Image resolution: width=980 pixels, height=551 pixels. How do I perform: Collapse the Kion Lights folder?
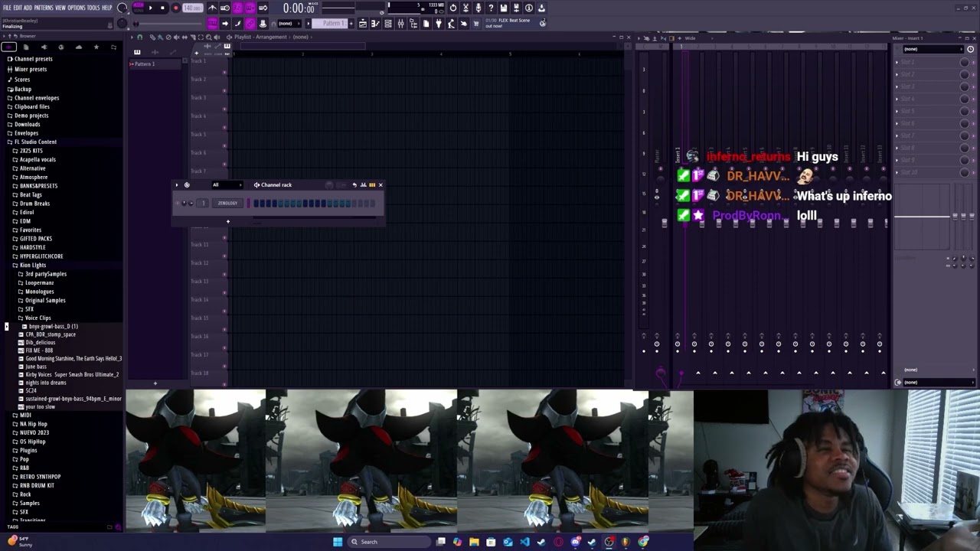(33, 265)
